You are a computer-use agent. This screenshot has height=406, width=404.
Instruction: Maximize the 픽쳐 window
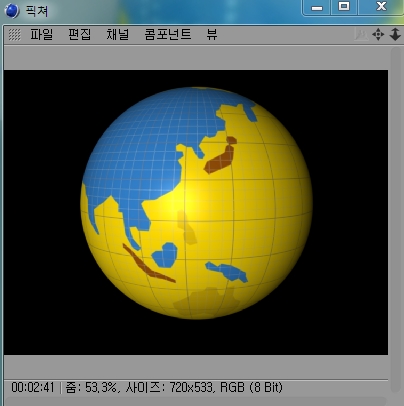tap(344, 7)
